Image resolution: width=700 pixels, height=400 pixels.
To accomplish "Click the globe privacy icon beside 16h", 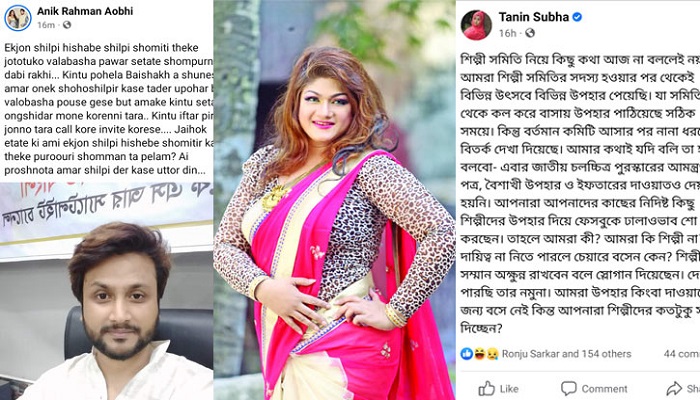I will click(x=530, y=33).
